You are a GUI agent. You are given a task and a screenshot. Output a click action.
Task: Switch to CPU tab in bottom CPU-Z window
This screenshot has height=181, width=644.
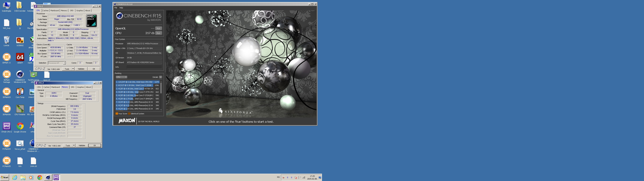[39, 87]
